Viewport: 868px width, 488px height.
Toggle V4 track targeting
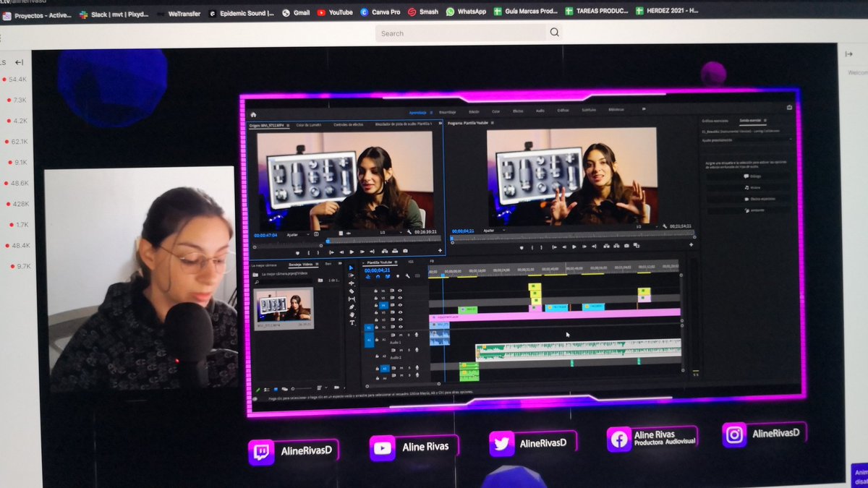(x=383, y=305)
